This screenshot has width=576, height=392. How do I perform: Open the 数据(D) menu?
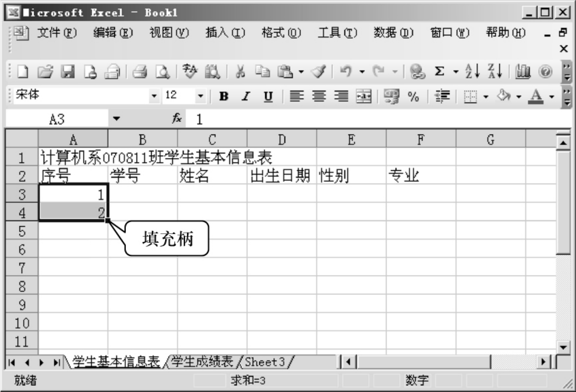[x=393, y=33]
